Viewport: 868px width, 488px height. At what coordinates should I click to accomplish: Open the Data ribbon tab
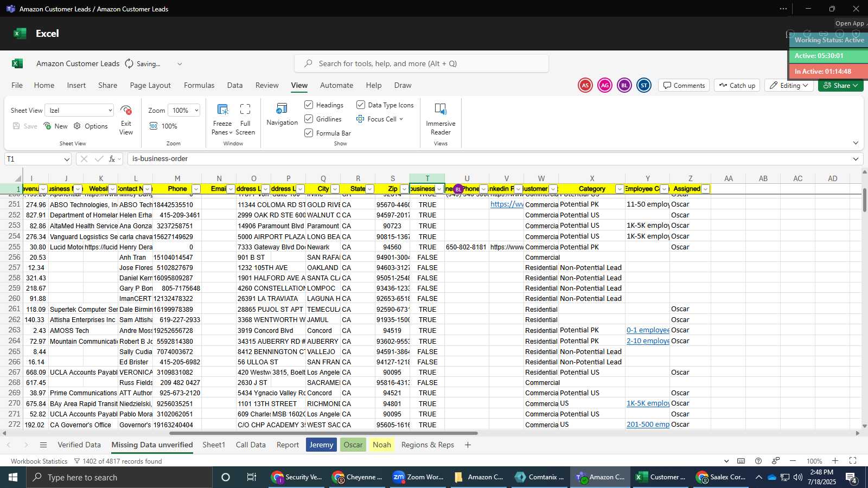click(x=235, y=85)
